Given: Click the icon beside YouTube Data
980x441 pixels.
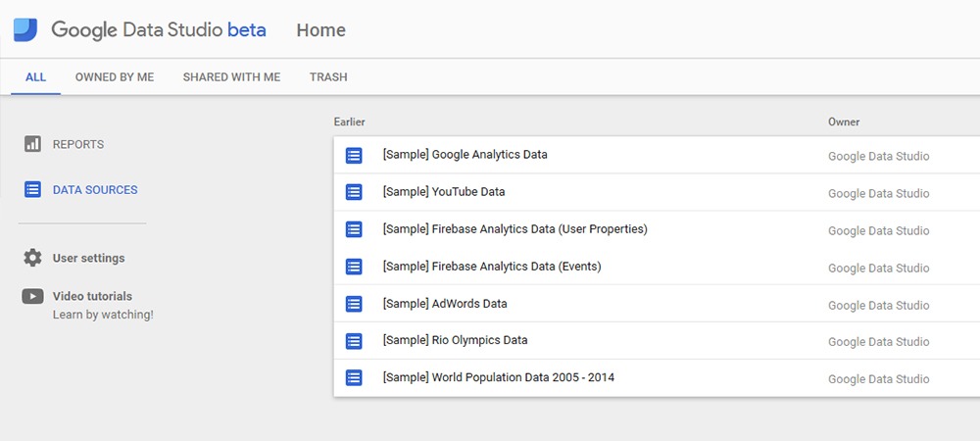Looking at the screenshot, I should (354, 192).
